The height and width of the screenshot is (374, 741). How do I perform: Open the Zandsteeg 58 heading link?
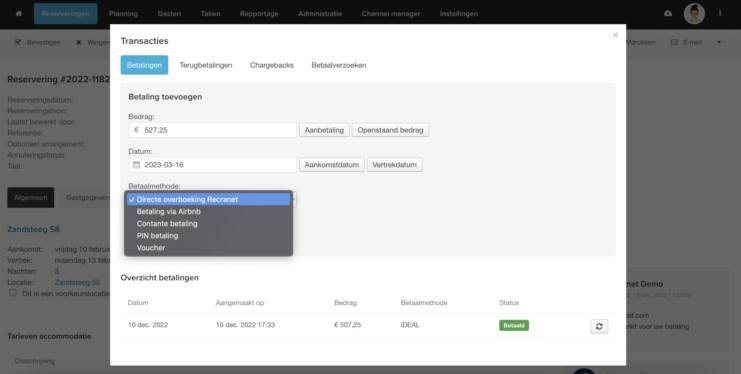pos(34,229)
